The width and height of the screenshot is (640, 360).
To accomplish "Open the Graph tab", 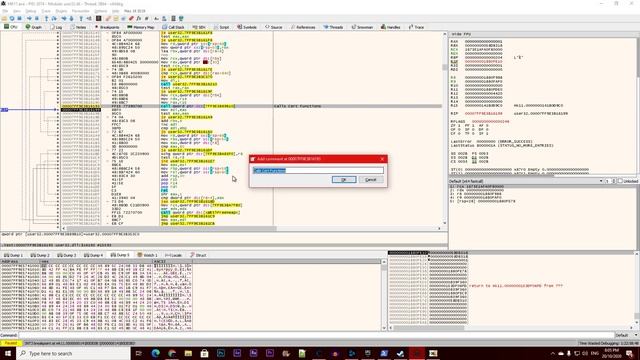I will [33, 27].
